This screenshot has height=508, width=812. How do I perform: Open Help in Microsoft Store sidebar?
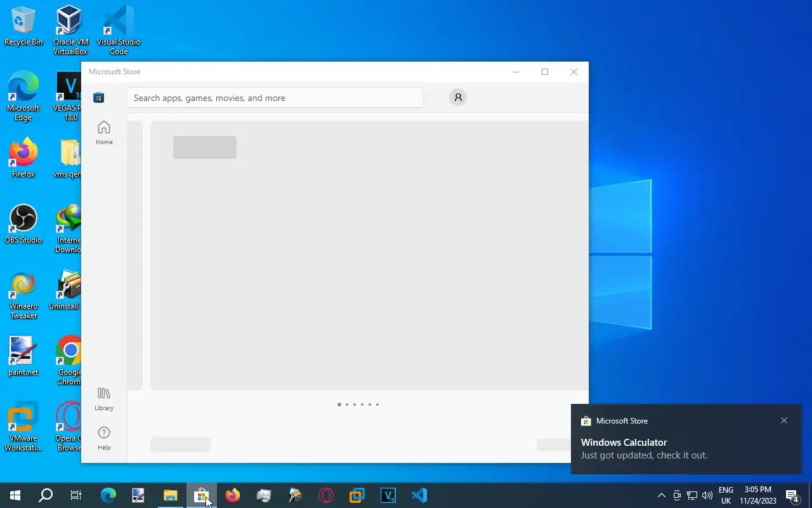click(x=104, y=438)
